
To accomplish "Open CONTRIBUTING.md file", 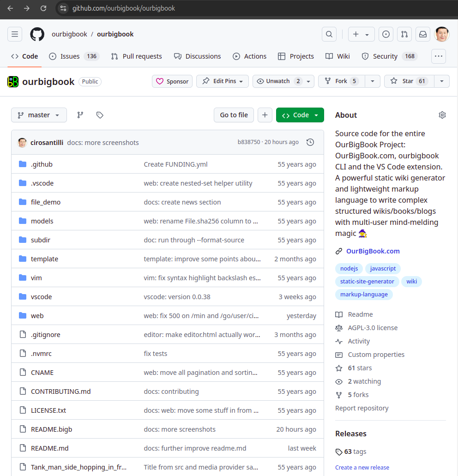I will point(60,392).
